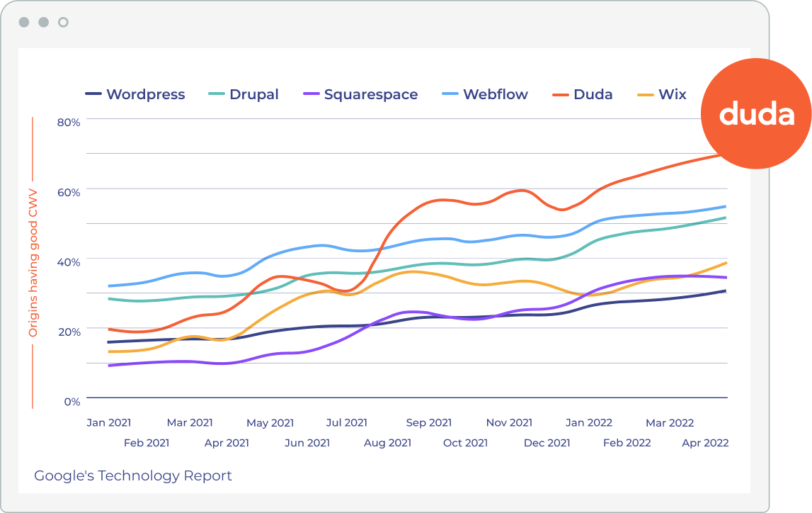This screenshot has width=812, height=513.
Task: Click the dark navy Wordpress legend swatch
Action: 93,94
